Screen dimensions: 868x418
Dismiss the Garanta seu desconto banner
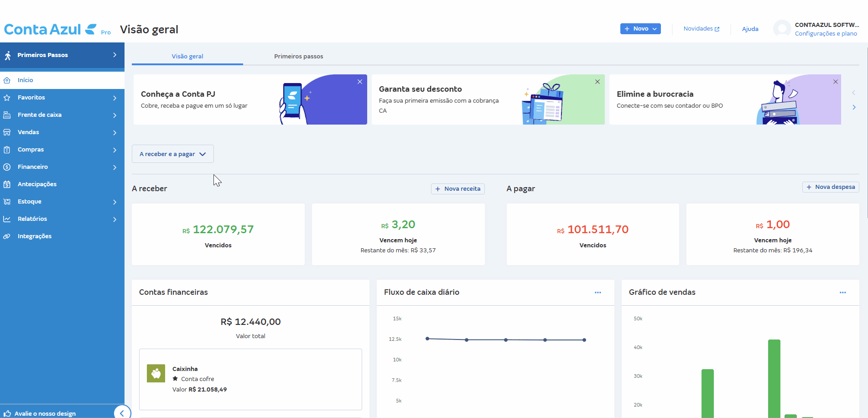[x=598, y=82]
